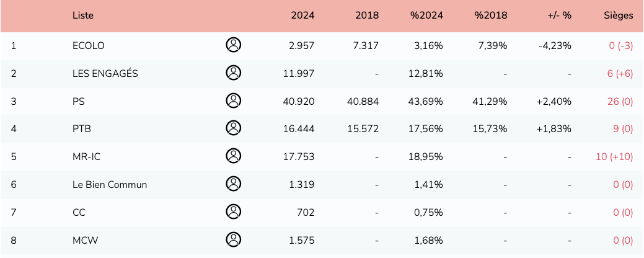Select the 2024 votes column header
Image resolution: width=644 pixels, height=258 pixels.
click(302, 16)
